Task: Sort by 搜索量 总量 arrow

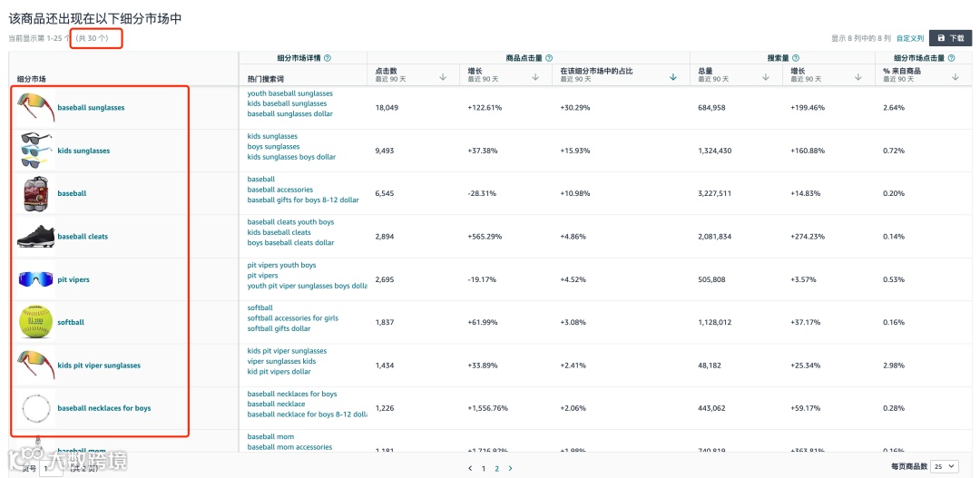Action: tap(767, 77)
